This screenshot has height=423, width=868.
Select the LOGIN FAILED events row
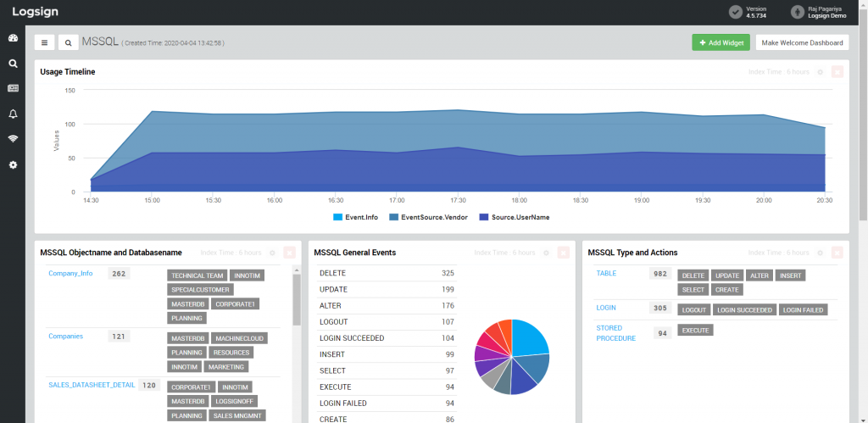pyautogui.click(x=387, y=403)
